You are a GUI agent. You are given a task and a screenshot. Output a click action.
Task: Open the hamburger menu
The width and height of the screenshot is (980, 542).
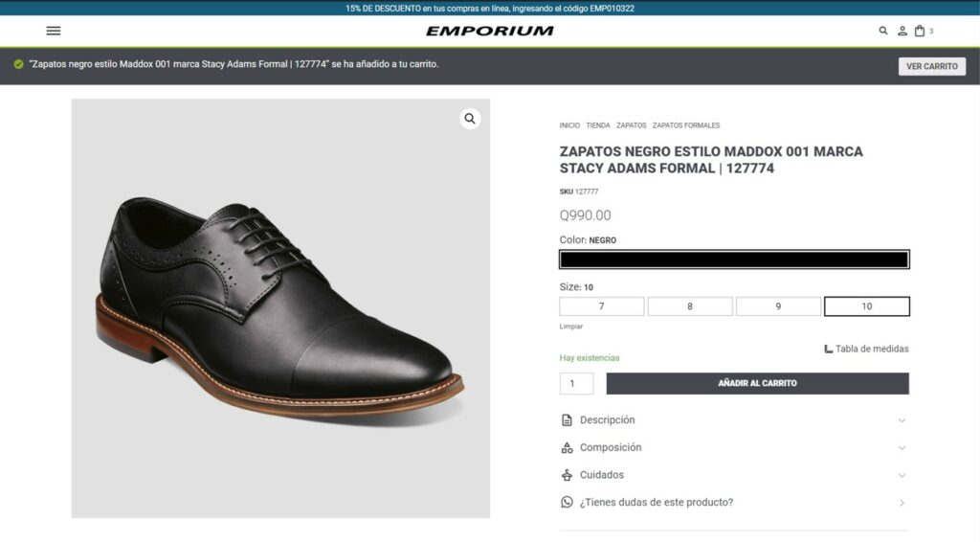pos(54,31)
